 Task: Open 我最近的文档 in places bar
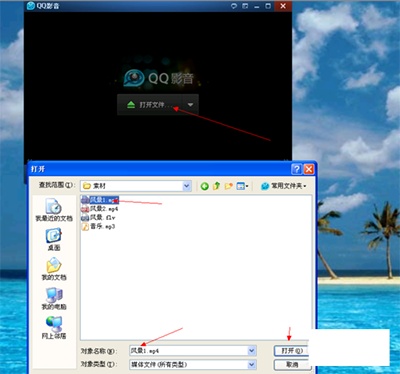click(54, 210)
